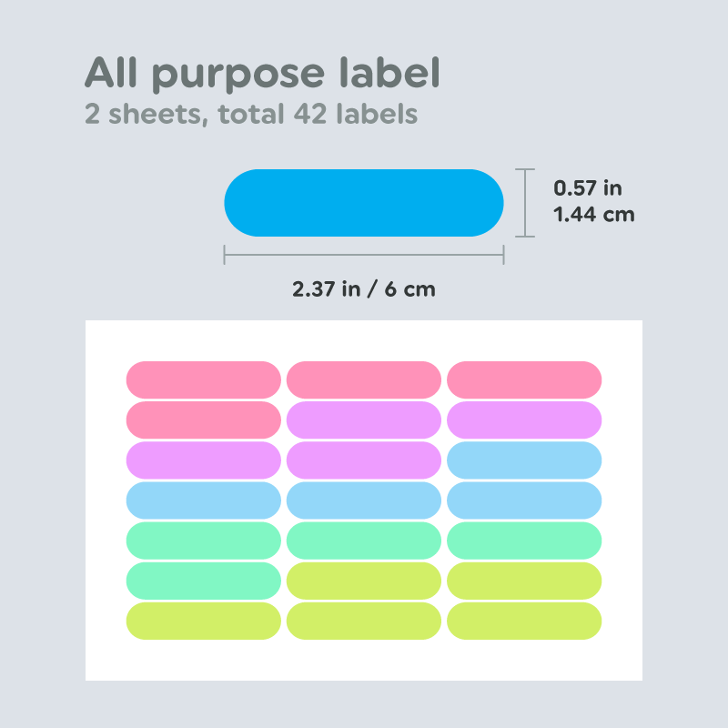Click the green label in the middle column
Image resolution: width=728 pixels, height=728 pixels.
click(x=364, y=541)
